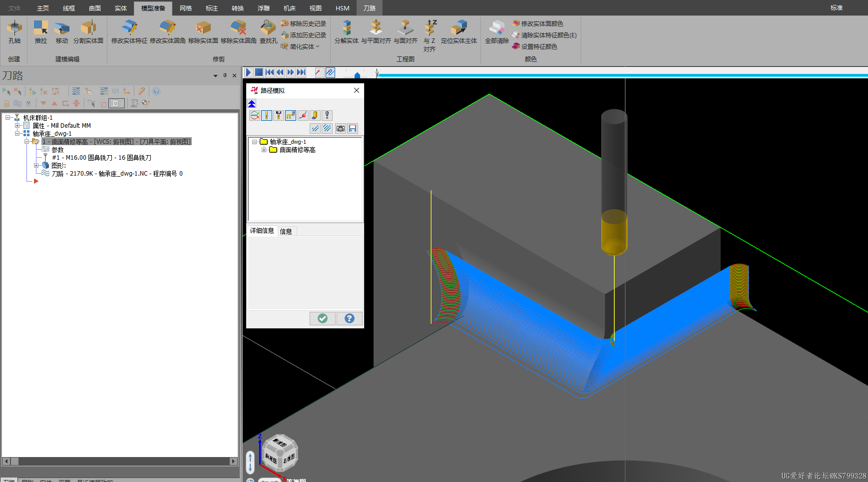
Task: Collapse 轴承座_dwg-1 folder in 路径模拟 dialog
Action: point(254,142)
